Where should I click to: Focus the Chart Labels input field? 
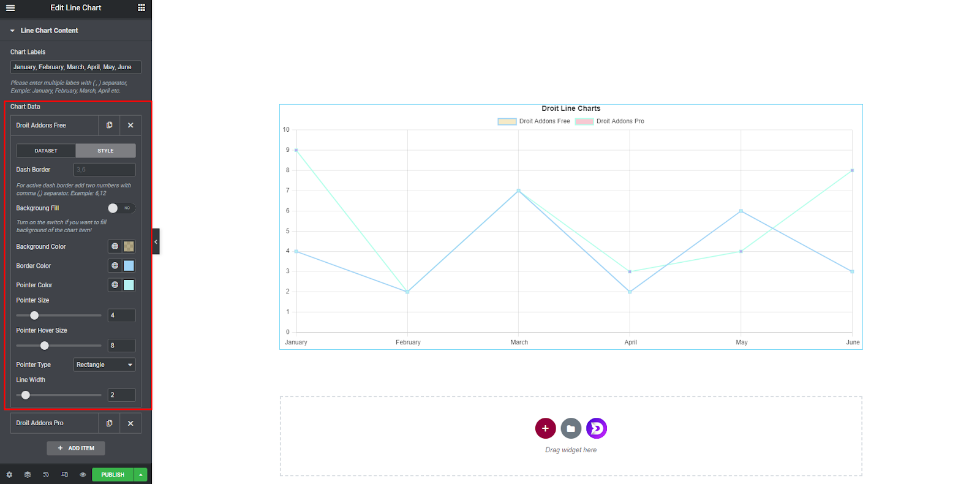click(x=76, y=67)
